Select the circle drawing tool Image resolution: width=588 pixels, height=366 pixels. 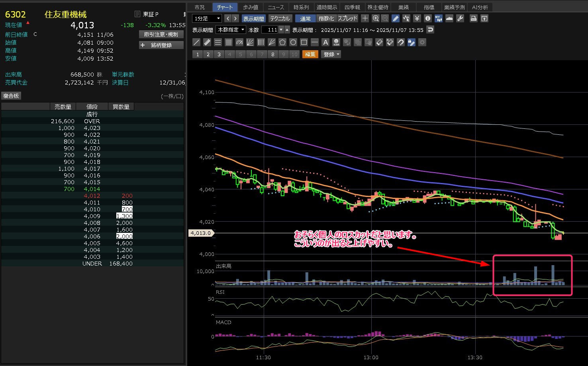pos(293,42)
